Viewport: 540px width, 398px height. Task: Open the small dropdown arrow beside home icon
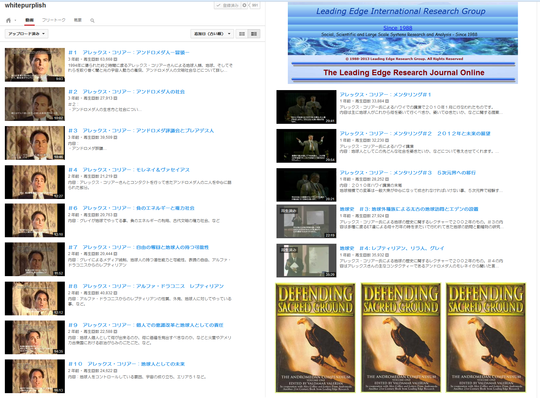[15, 21]
